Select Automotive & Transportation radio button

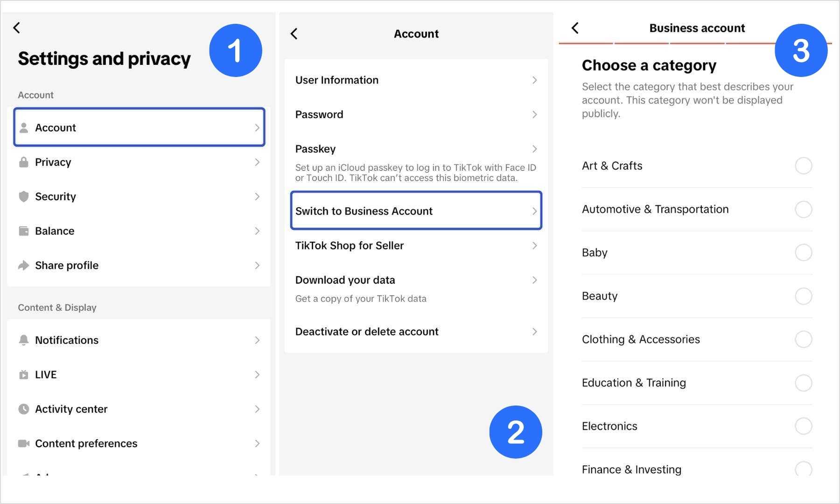[803, 209]
